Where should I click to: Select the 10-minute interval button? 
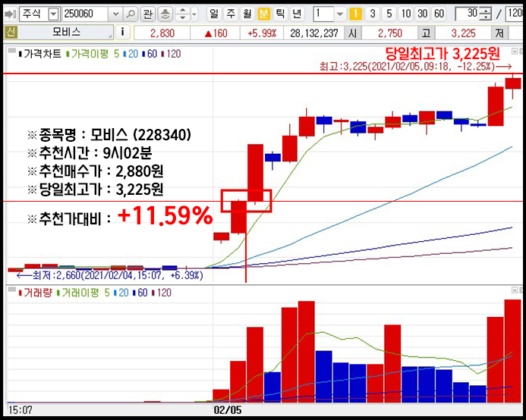tap(406, 14)
